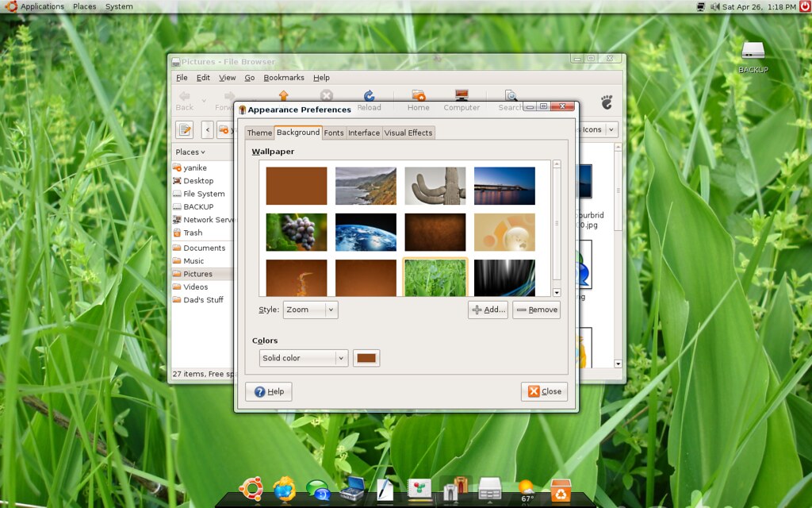Check the weather applet showing 67°
Screen dimensions: 812x508
527,491
